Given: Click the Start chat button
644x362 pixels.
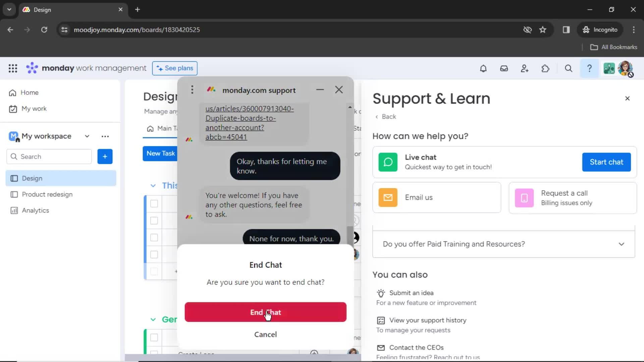Looking at the screenshot, I should click(606, 162).
